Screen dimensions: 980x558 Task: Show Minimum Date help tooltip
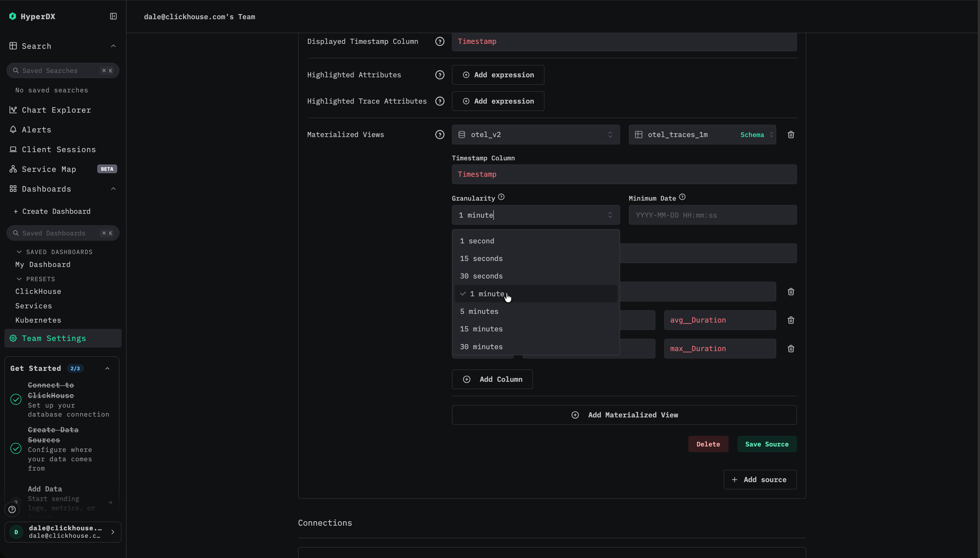click(682, 197)
